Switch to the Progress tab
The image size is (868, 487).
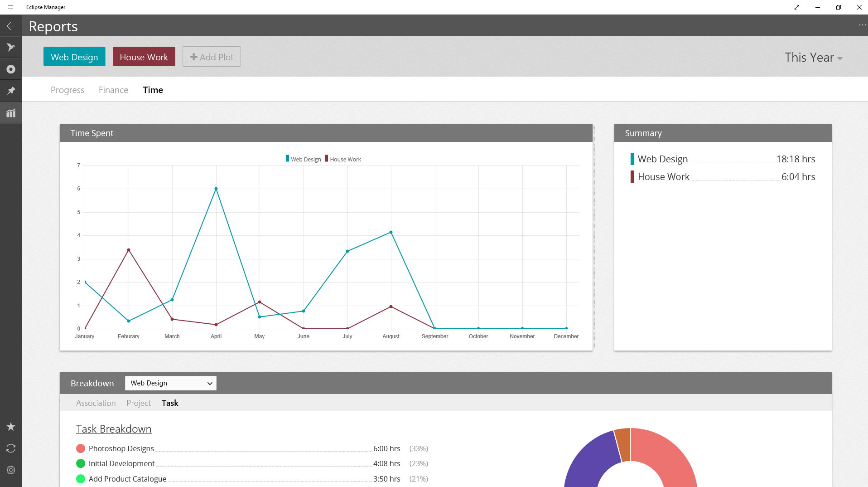pos(68,90)
